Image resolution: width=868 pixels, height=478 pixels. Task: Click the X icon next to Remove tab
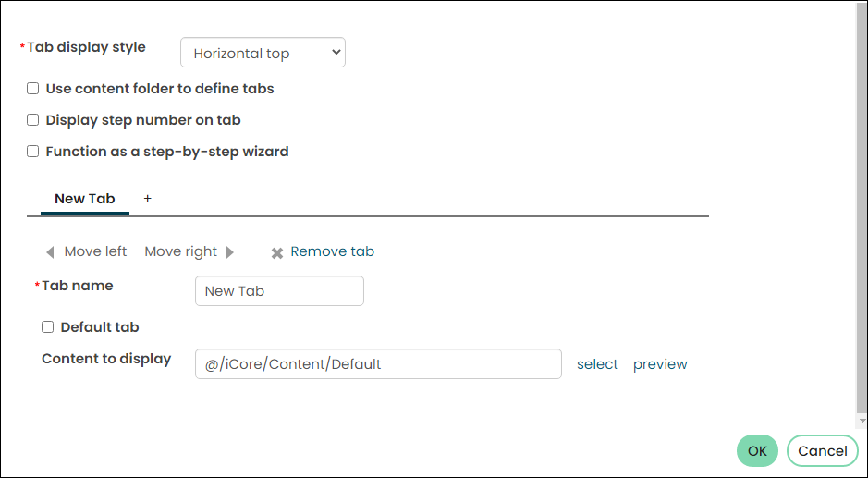tap(277, 253)
